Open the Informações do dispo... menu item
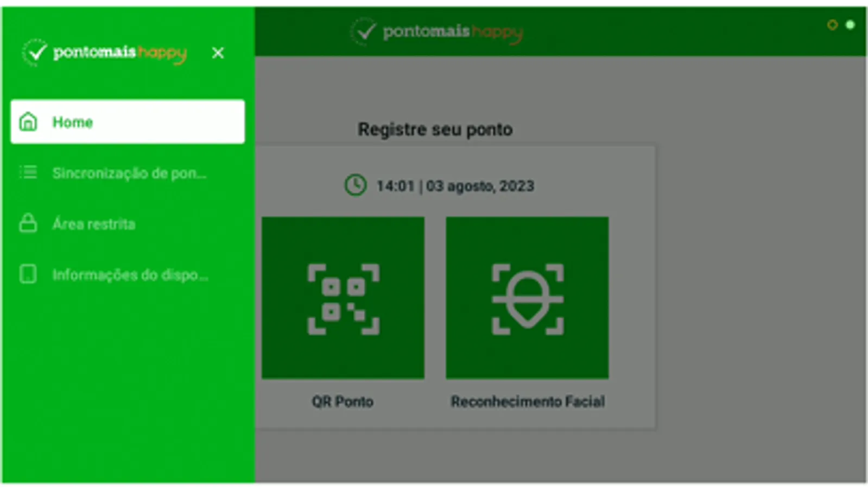 click(x=128, y=274)
